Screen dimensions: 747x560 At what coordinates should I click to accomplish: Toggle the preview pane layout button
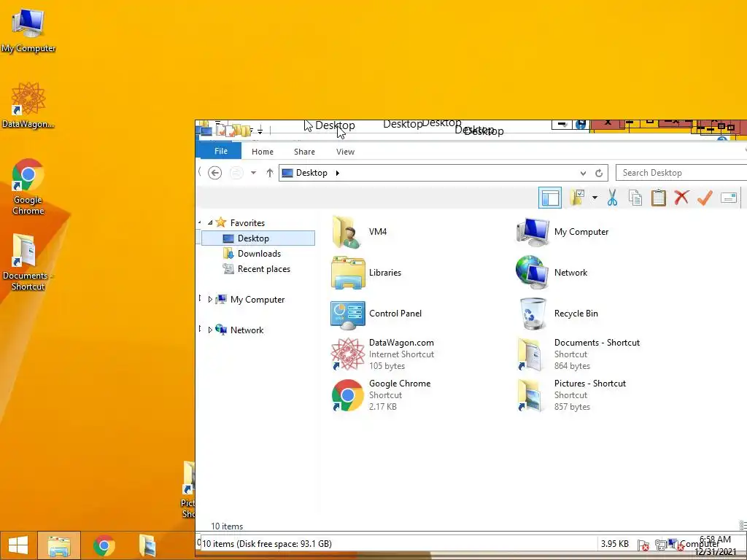point(550,197)
